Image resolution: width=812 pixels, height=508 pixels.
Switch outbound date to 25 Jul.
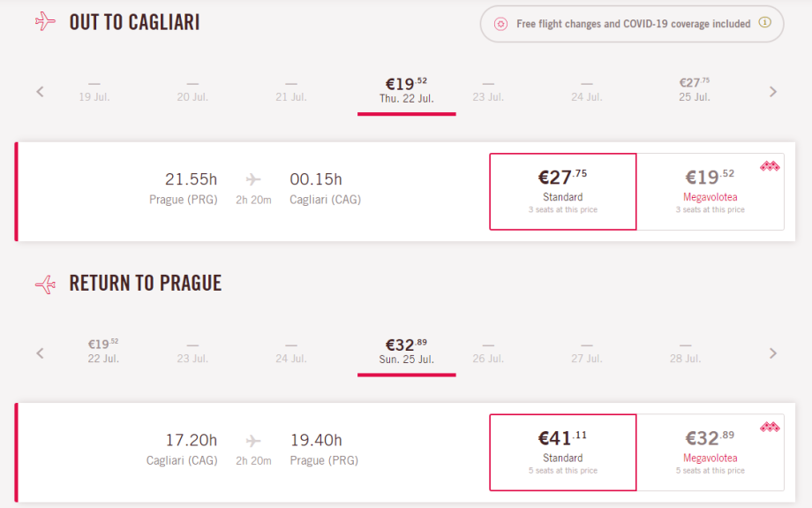[x=694, y=89]
